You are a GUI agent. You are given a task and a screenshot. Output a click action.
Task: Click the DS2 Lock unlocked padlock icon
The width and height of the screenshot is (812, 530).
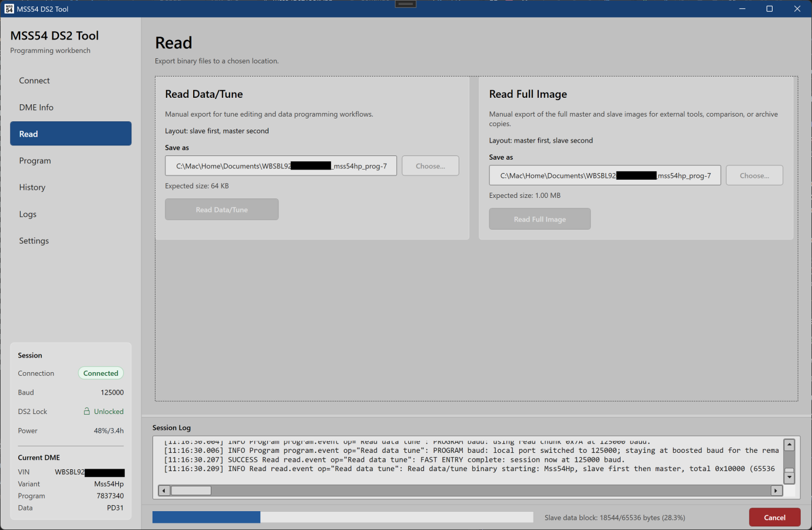(x=87, y=411)
